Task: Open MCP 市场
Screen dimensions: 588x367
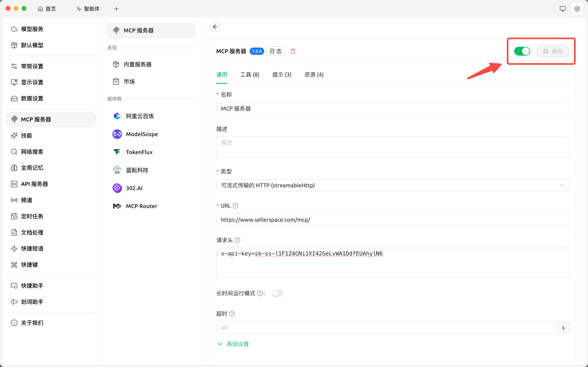Action: point(151,82)
